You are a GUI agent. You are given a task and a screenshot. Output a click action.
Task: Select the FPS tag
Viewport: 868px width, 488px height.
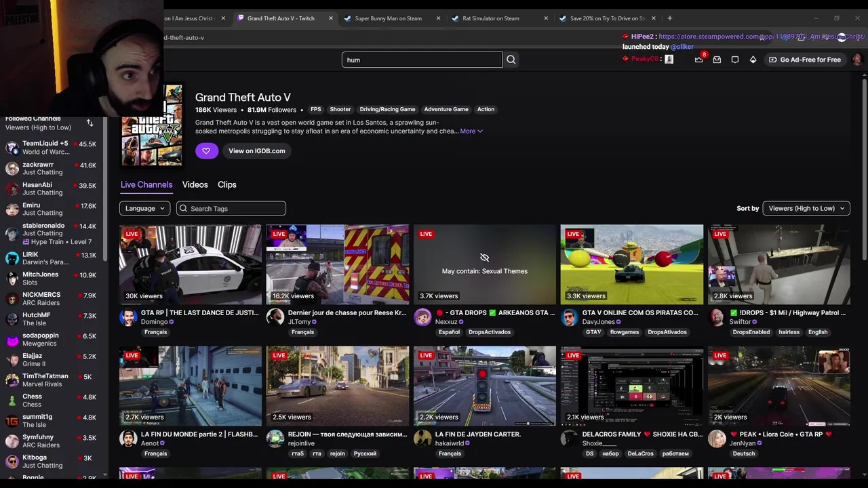[x=315, y=109]
